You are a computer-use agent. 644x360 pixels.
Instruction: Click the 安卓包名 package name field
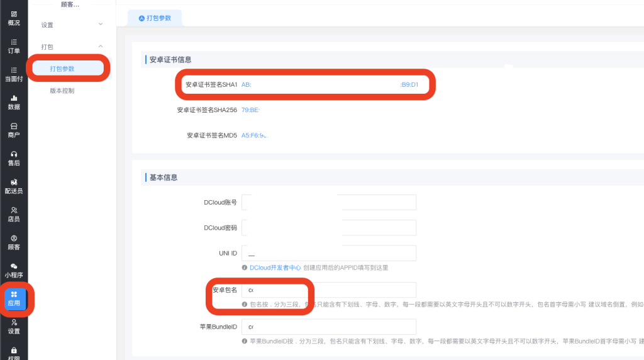[328, 290]
